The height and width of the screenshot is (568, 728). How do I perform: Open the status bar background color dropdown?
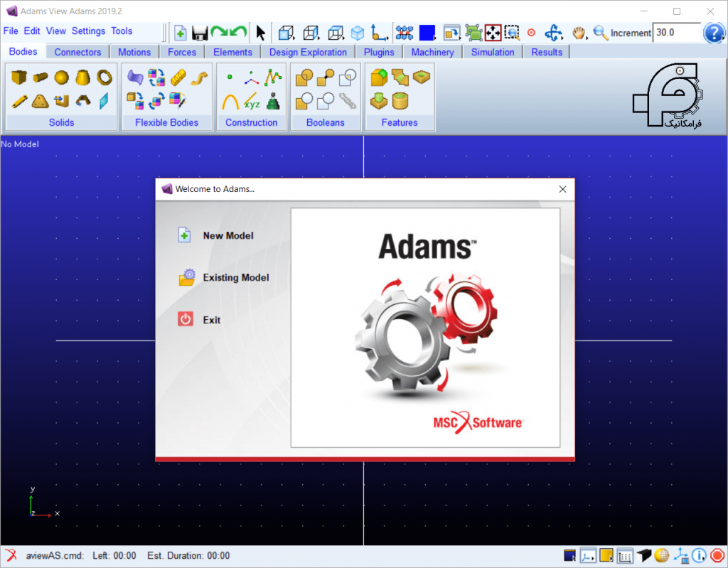coord(570,555)
